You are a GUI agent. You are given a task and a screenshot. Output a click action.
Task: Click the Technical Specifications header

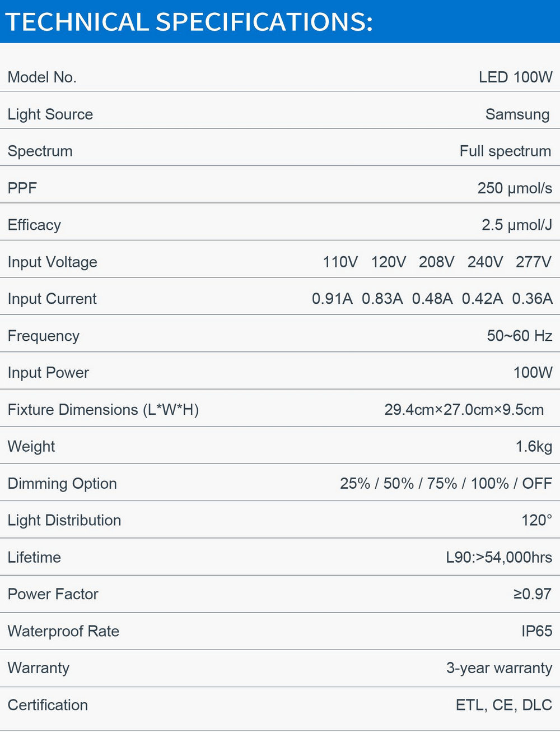pyautogui.click(x=189, y=22)
